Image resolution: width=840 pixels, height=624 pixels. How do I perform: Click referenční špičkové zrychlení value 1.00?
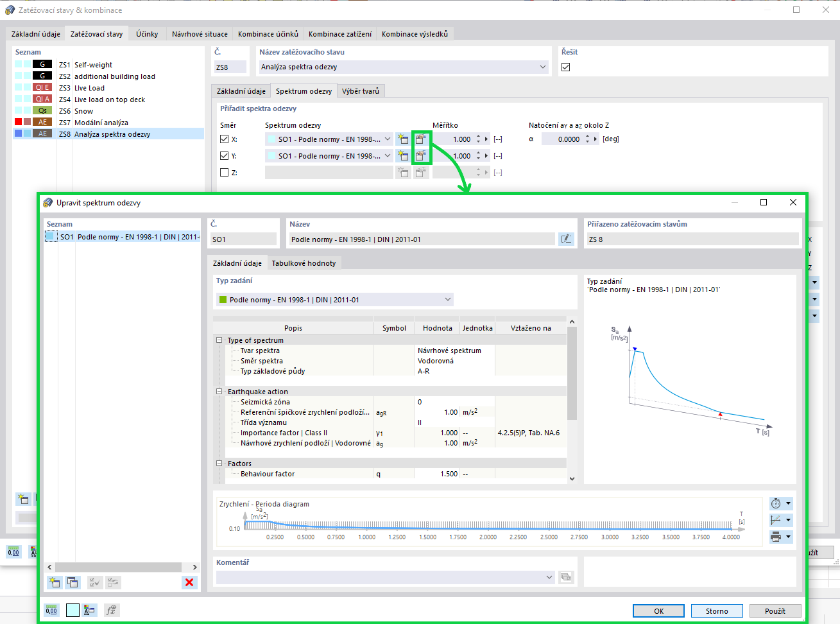[x=437, y=412]
